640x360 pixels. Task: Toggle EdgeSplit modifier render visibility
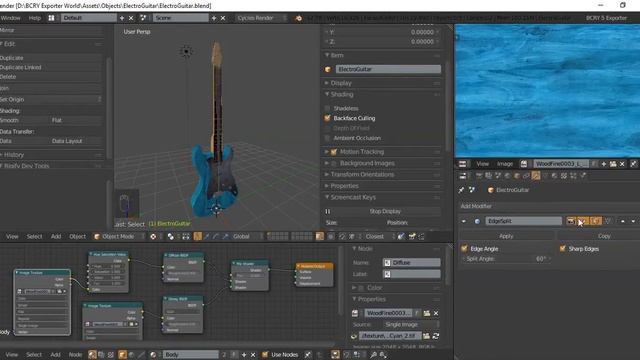point(571,221)
